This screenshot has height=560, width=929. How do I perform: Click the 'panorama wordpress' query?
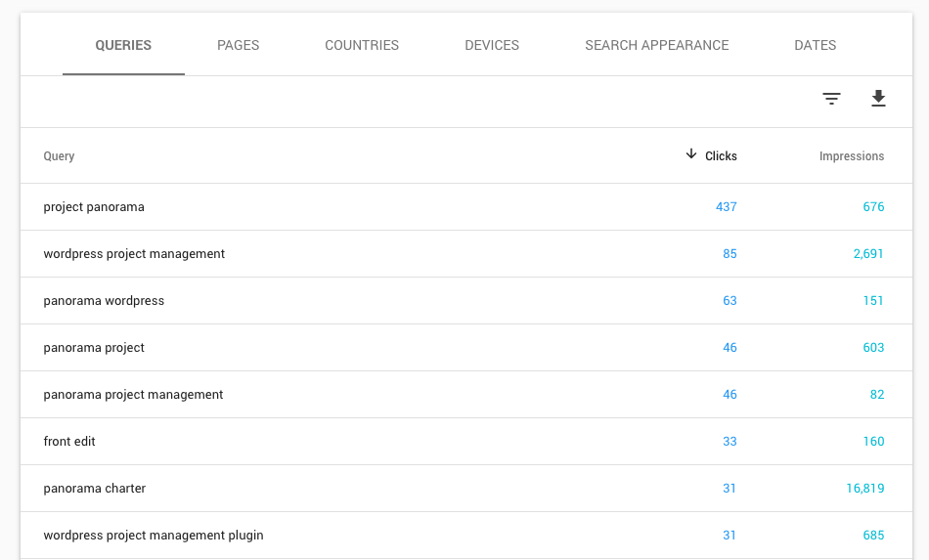[104, 301]
